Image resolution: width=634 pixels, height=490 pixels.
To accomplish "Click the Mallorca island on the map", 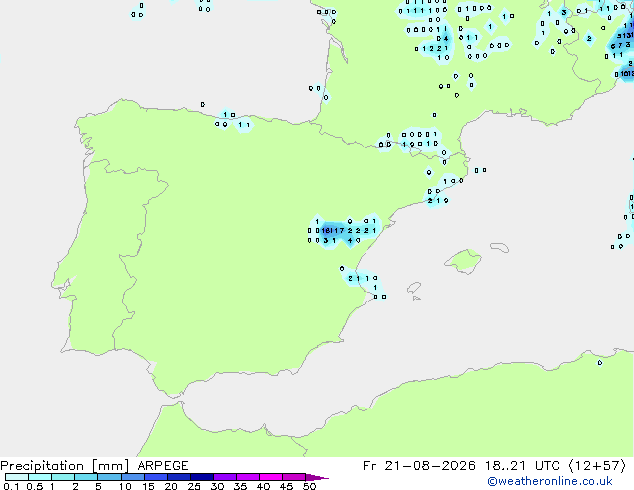I will coord(463,261).
